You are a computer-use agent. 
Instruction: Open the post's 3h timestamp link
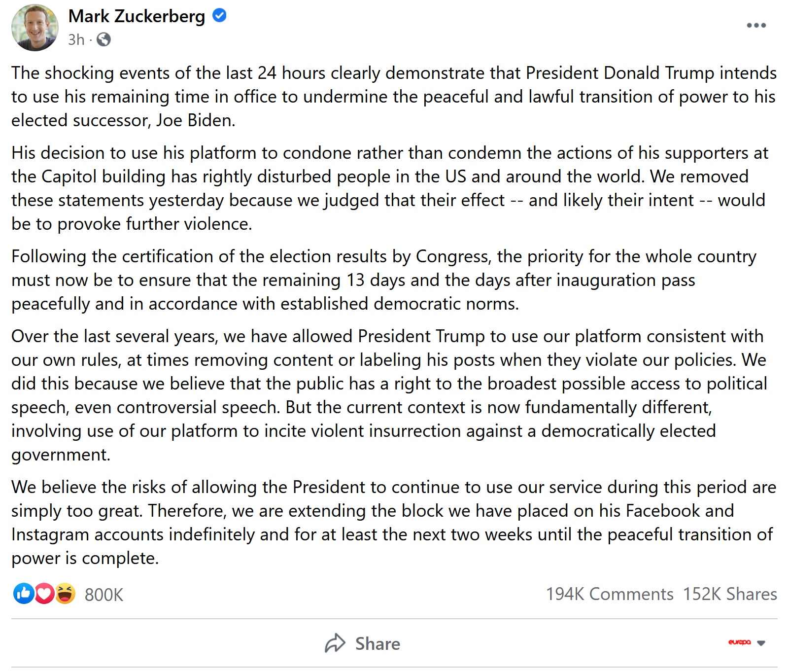click(x=76, y=39)
